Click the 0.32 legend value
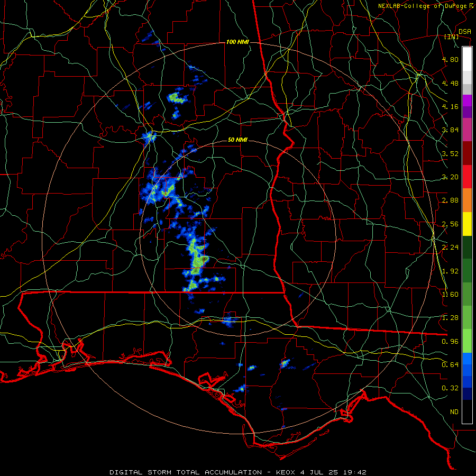 [x=450, y=388]
